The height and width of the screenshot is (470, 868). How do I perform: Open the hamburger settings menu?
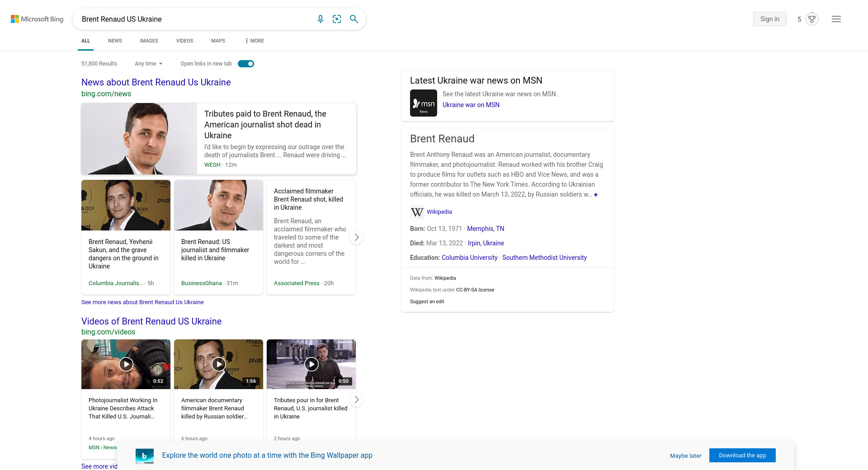[x=836, y=19]
